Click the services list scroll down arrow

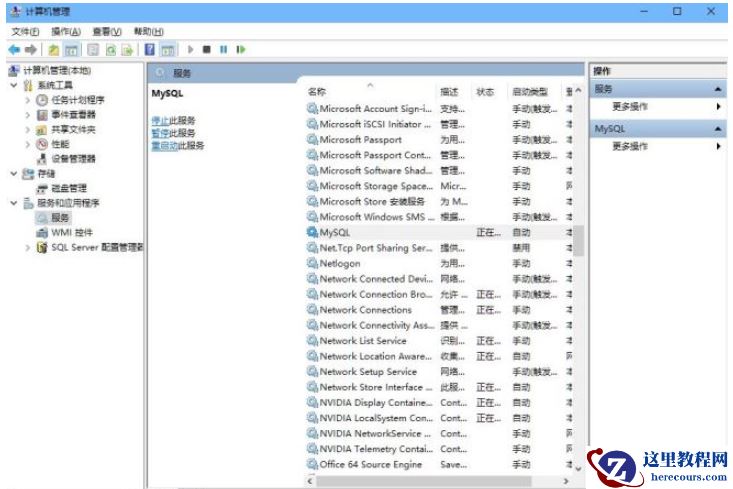[579, 469]
